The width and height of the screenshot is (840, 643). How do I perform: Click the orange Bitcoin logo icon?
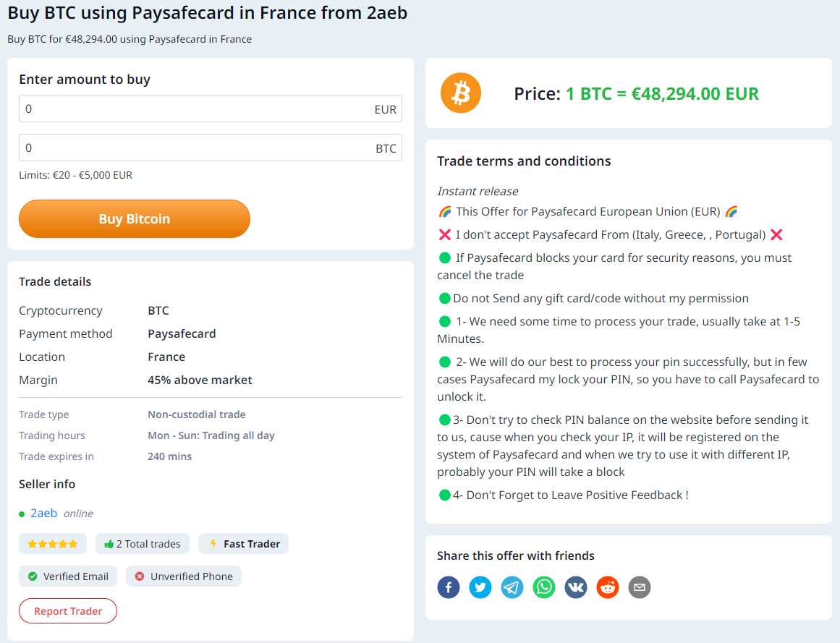point(461,93)
